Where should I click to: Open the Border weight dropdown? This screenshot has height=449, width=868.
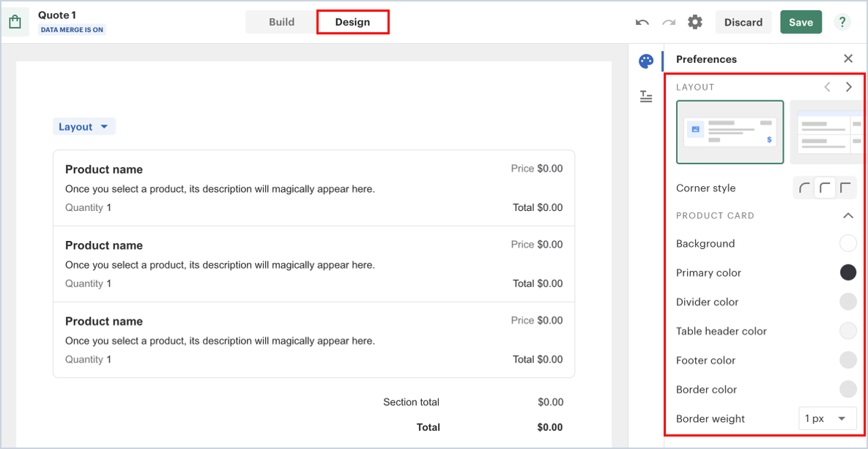[x=827, y=418]
